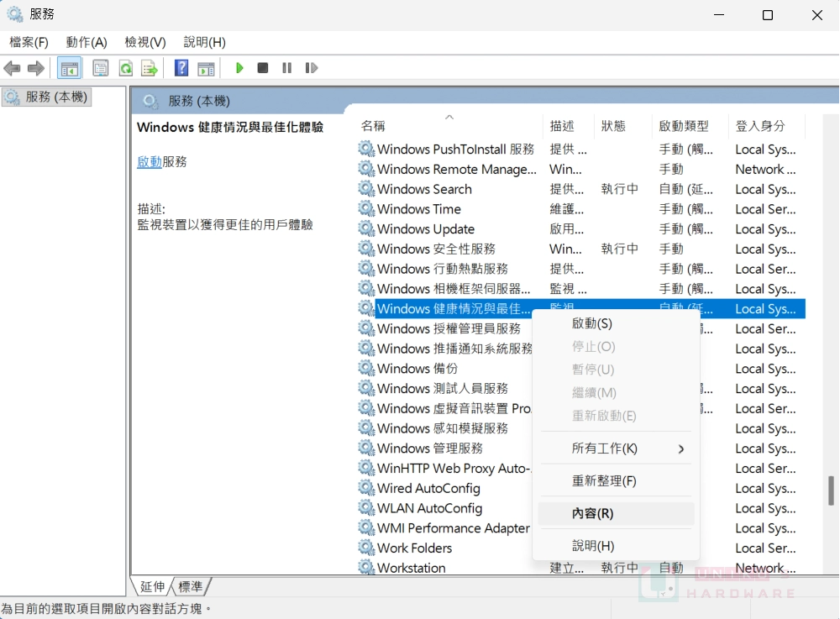This screenshot has width=840, height=619.
Task: Select the Windows PushToInstall 服務 row
Action: [x=580, y=149]
